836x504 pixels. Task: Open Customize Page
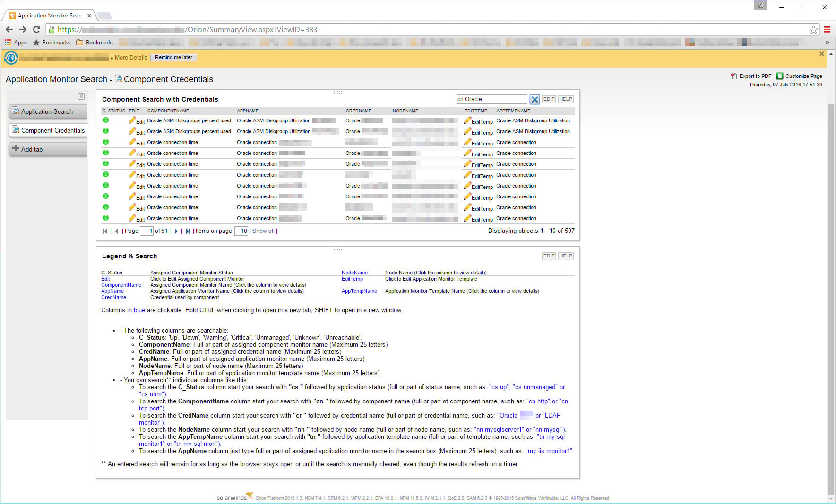[803, 76]
